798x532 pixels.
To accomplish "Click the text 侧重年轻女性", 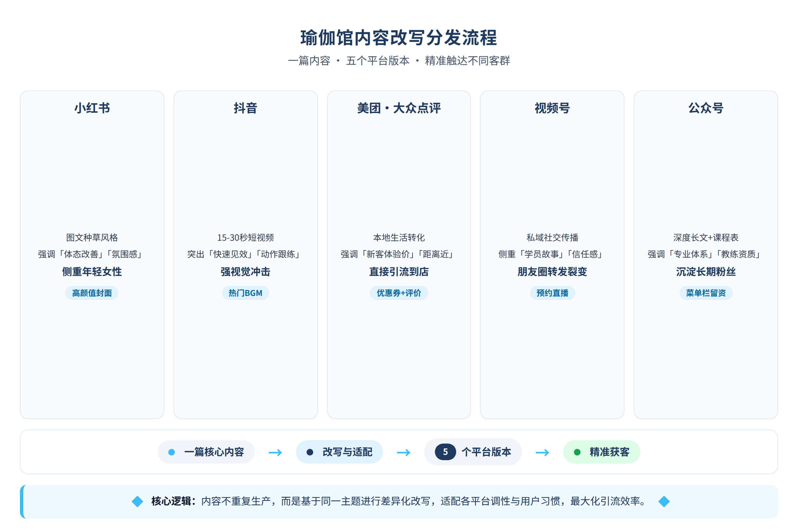I will pyautogui.click(x=92, y=272).
